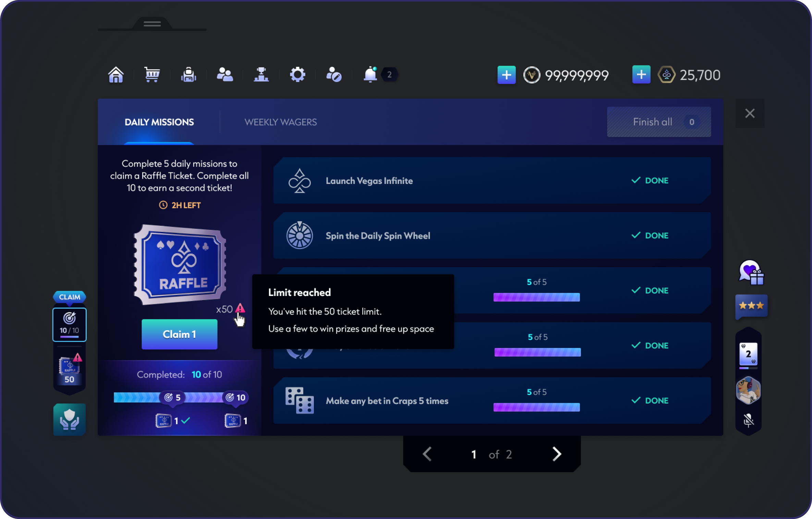Open the notifications bell
The width and height of the screenshot is (812, 519).
click(x=370, y=75)
